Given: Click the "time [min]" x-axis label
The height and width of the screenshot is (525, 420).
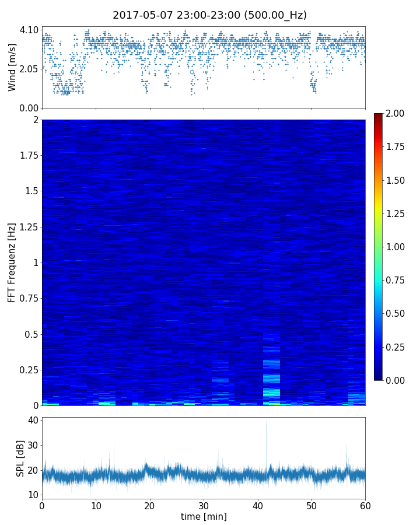Looking at the screenshot, I should tap(204, 516).
